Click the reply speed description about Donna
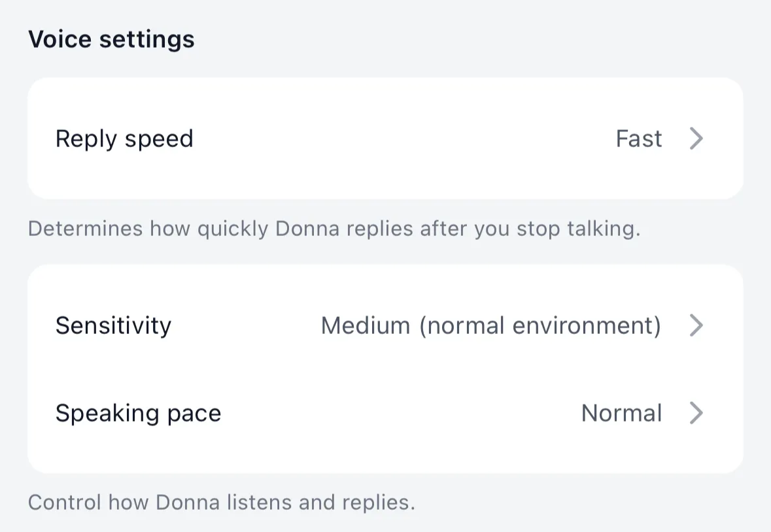The height and width of the screenshot is (532, 771). coord(334,229)
